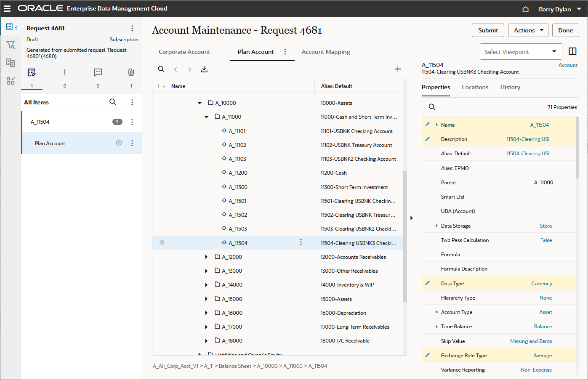This screenshot has width=588, height=380.
Task: Open the request list sidebar icon
Action: 9,27
